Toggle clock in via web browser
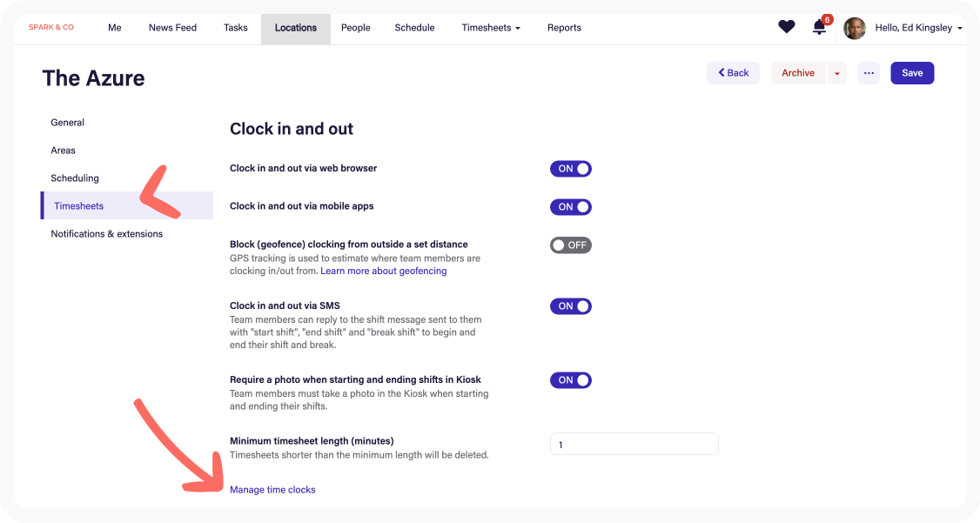Screen dimensions: 980x523 coord(570,169)
